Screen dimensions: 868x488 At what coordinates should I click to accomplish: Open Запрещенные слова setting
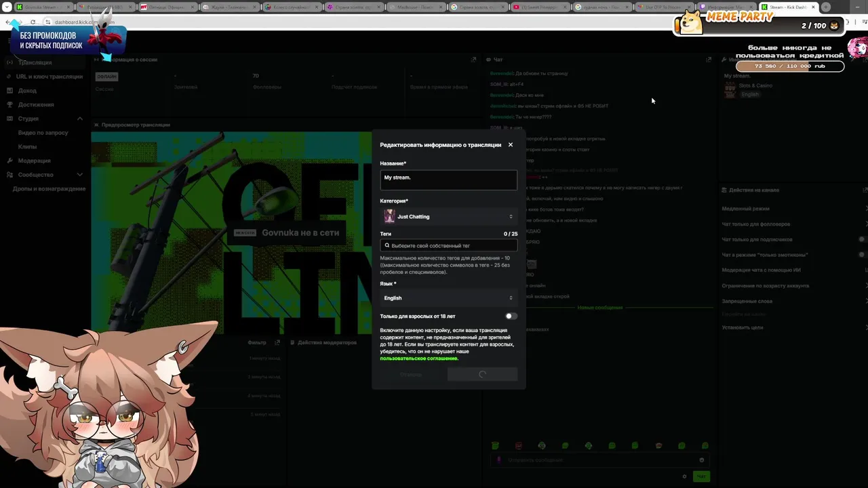(x=747, y=301)
